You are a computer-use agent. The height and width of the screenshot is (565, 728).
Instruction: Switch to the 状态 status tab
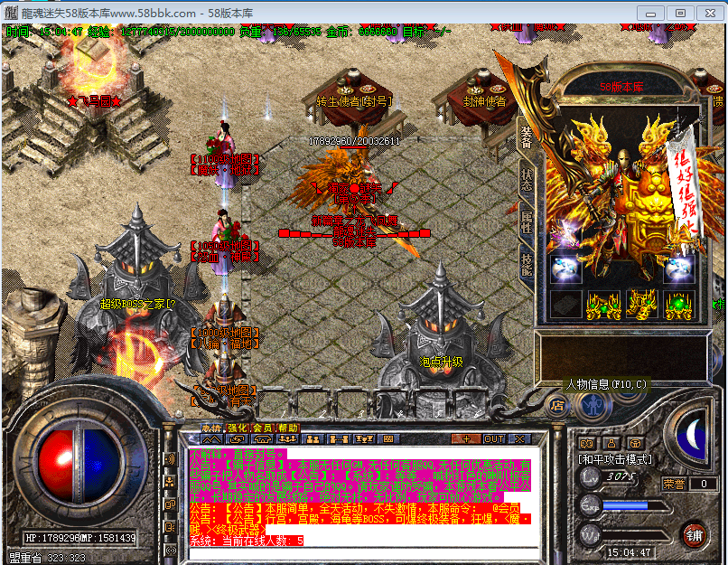(527, 177)
